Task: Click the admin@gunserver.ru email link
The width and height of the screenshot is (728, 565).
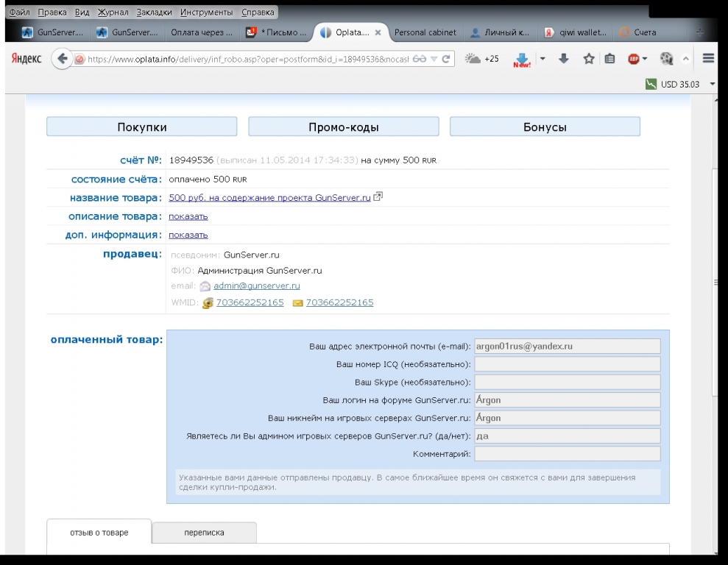Action: coord(256,285)
